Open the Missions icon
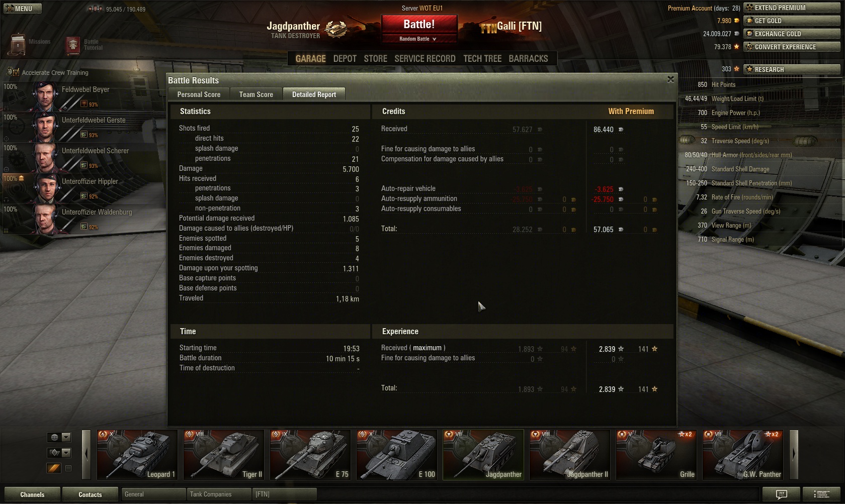This screenshot has height=504, width=845. pyautogui.click(x=18, y=45)
